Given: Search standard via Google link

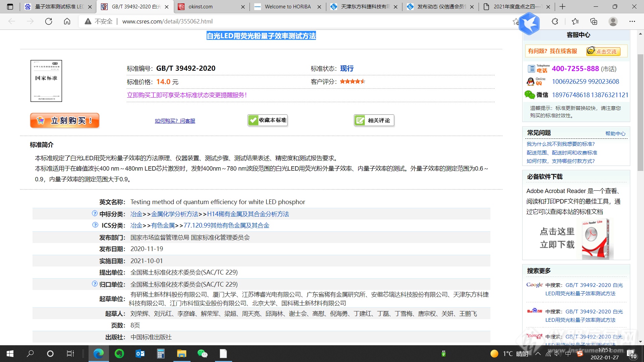Looking at the screenshot, I should 584,289.
